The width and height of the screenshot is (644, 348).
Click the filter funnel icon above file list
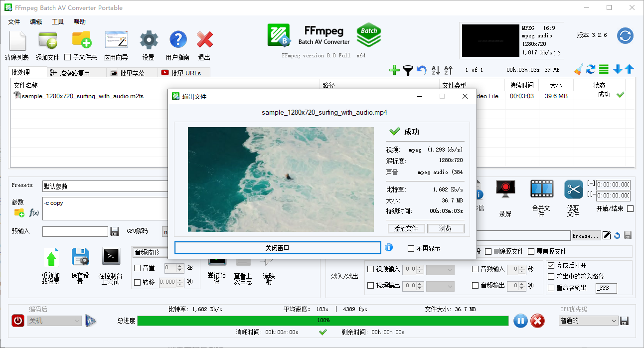tap(408, 70)
